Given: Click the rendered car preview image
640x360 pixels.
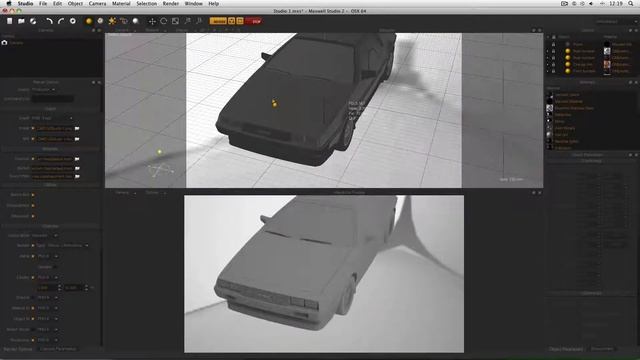Looking at the screenshot, I should point(324,273).
